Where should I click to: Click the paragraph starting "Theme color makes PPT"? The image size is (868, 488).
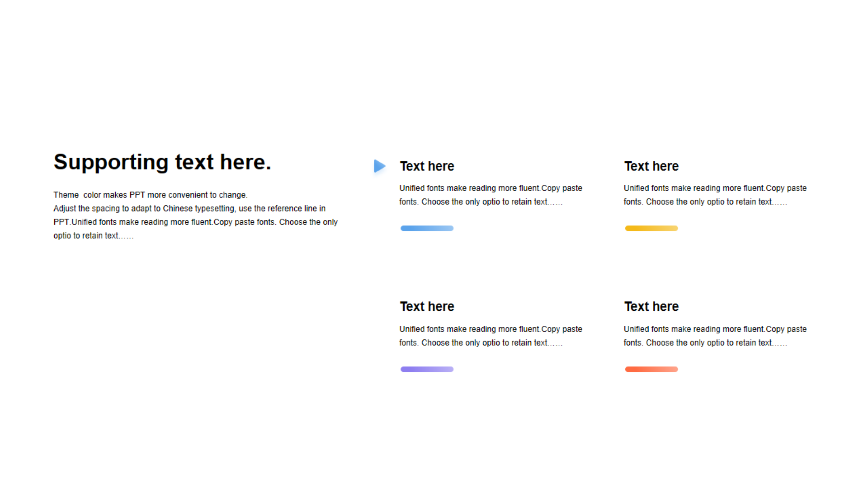point(195,215)
